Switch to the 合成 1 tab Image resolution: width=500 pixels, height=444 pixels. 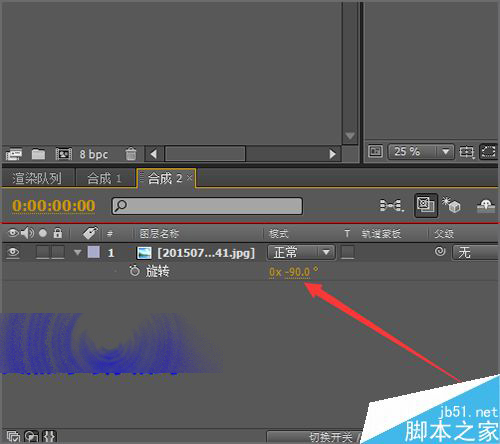(104, 178)
